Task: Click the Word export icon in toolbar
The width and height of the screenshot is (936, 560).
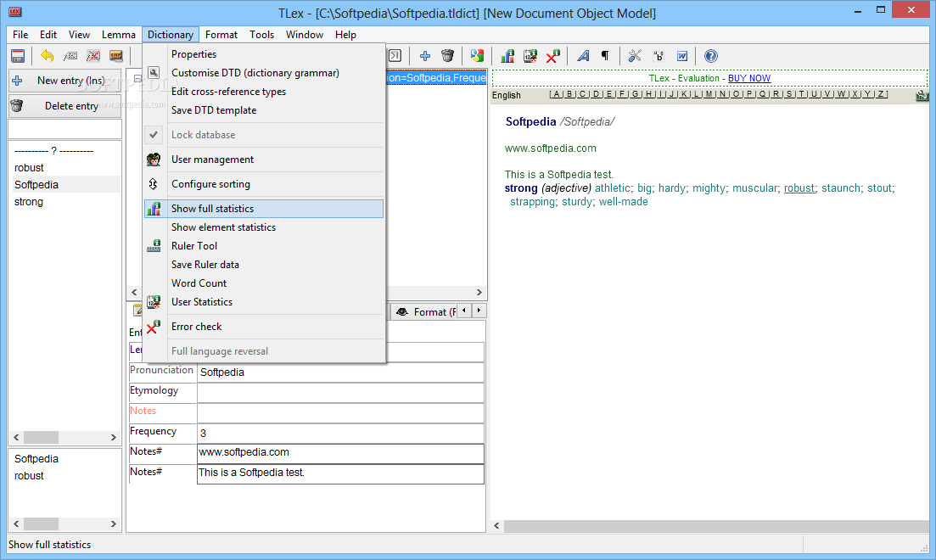Action: [681, 56]
